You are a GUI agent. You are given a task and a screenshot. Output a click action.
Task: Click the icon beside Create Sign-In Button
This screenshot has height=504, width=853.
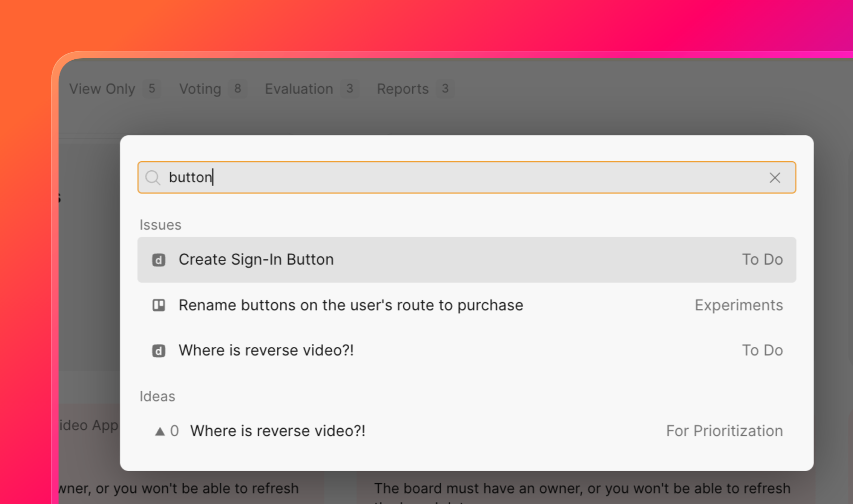tap(158, 260)
